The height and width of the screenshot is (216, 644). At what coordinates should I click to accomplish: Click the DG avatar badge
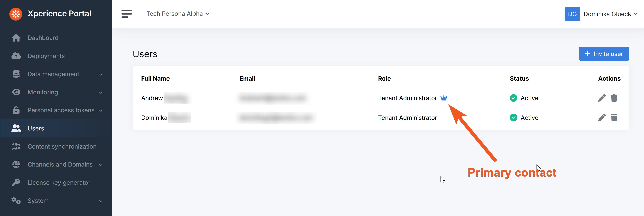[x=572, y=14]
